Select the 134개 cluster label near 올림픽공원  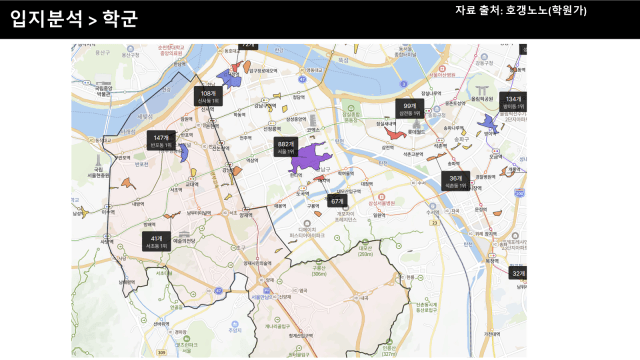point(513,102)
